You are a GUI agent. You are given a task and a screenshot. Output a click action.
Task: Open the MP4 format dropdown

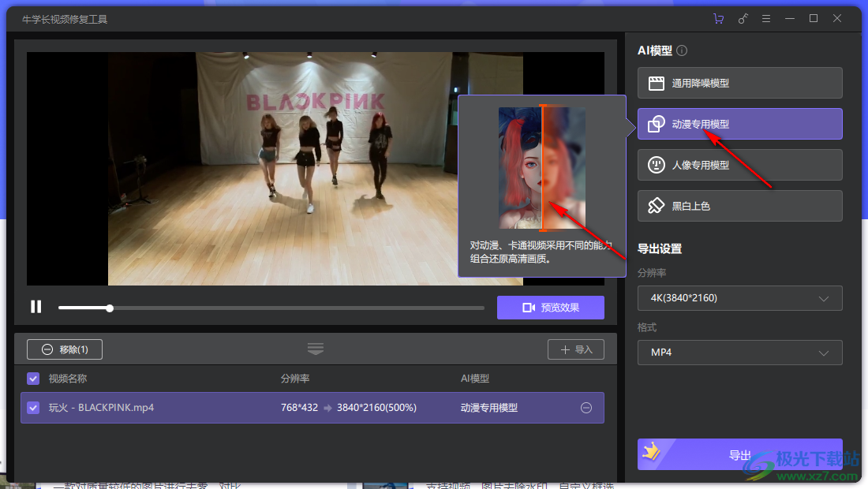click(739, 353)
